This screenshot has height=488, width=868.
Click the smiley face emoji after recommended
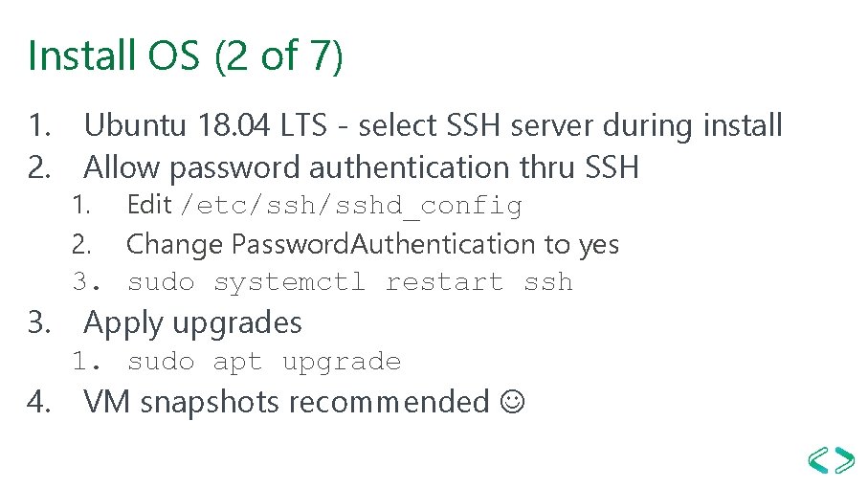click(512, 401)
